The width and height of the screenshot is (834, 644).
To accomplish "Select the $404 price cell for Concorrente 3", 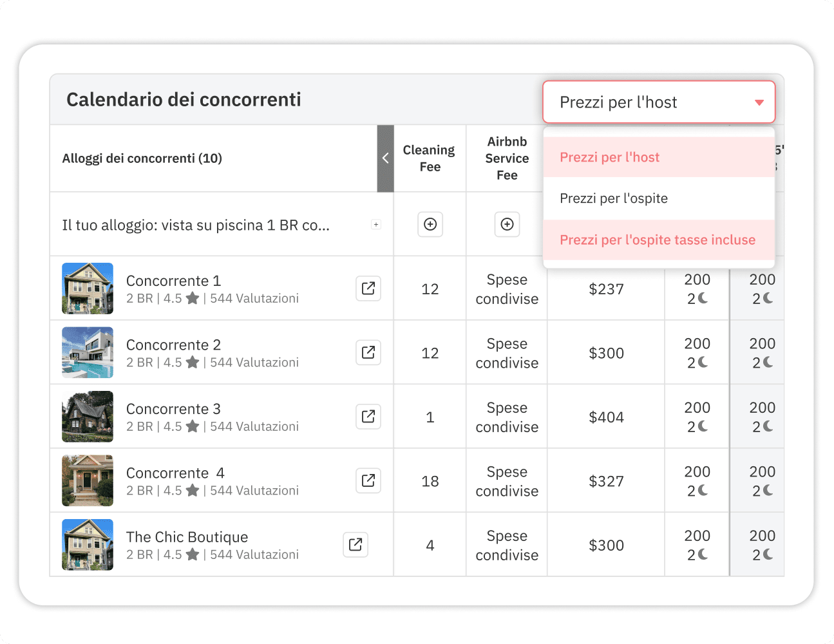I will click(605, 416).
